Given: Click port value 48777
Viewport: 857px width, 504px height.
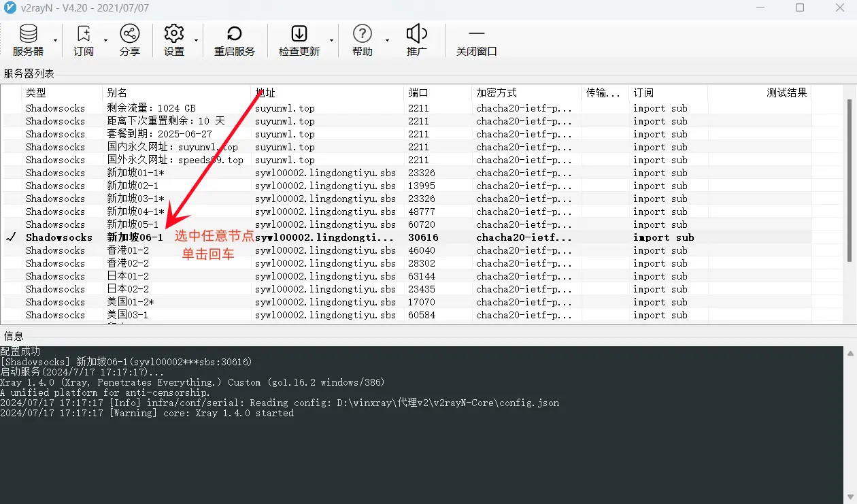Looking at the screenshot, I should pos(422,212).
